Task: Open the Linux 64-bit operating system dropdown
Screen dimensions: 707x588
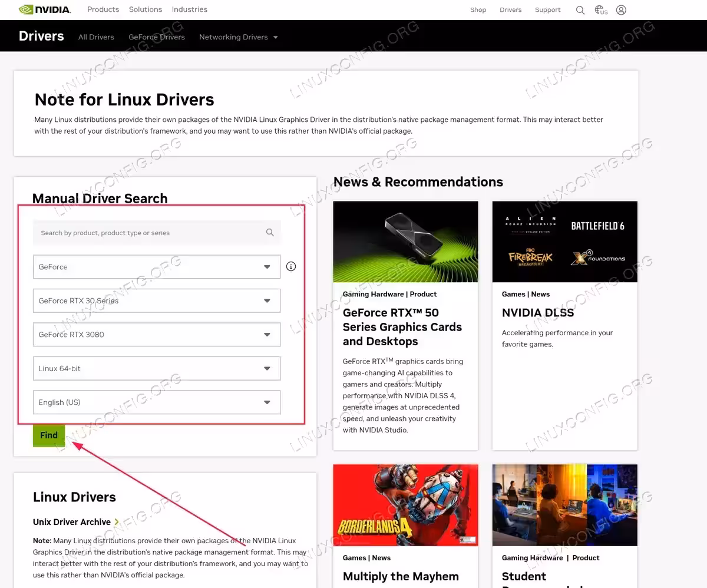Action: click(157, 368)
